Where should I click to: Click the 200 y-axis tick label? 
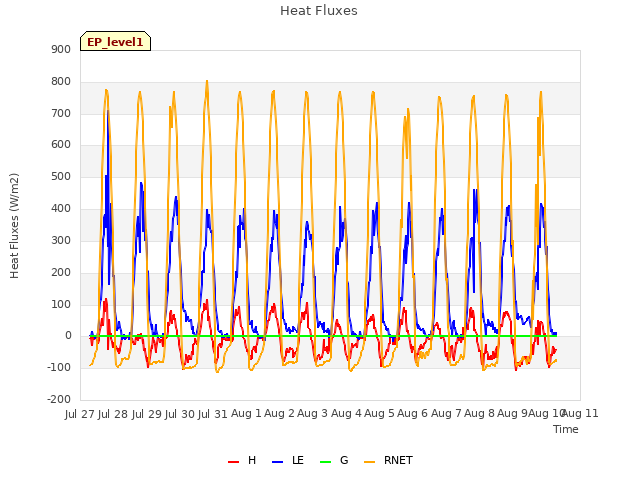click(61, 272)
